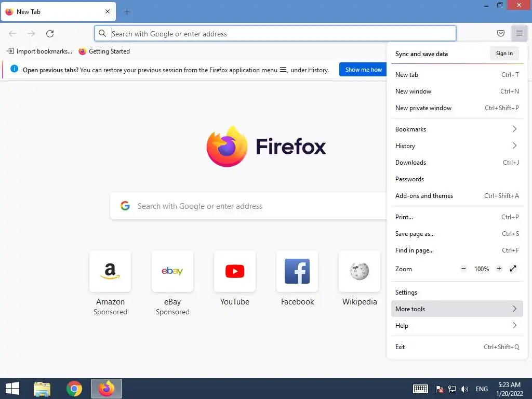This screenshot has width=532, height=399.
Task: Expand the Bookmarks submenu
Action: (x=457, y=129)
